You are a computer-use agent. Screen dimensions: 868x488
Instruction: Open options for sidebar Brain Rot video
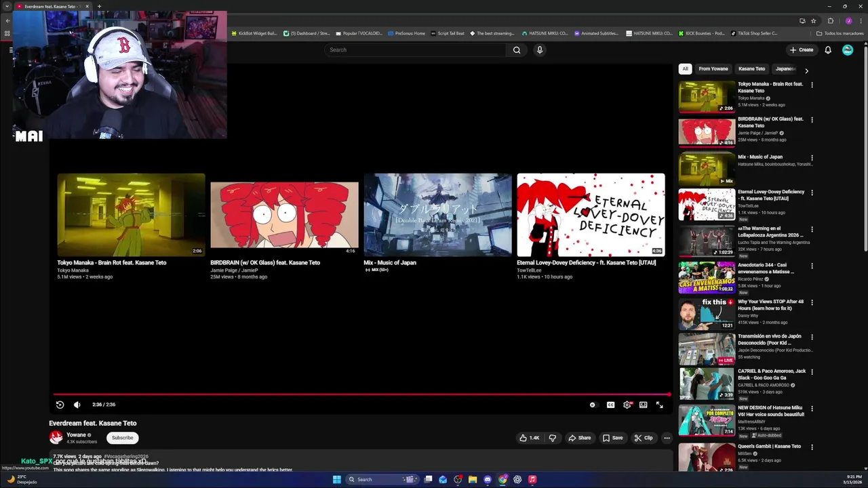point(812,85)
